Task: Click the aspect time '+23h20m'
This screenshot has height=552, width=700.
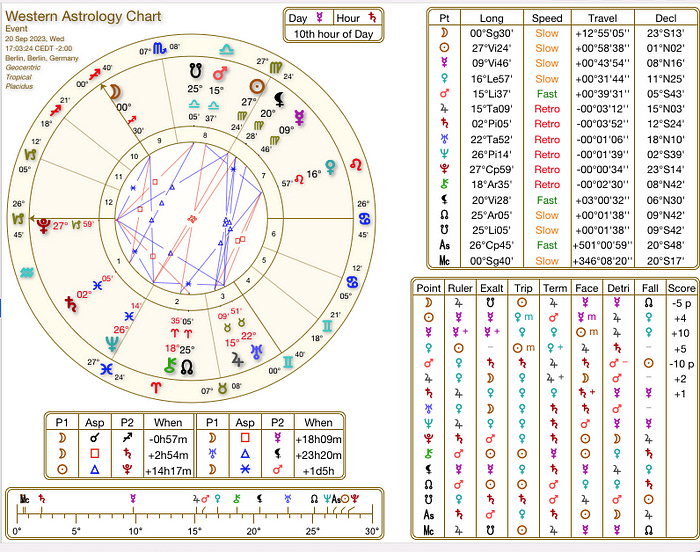Action: coord(318,455)
